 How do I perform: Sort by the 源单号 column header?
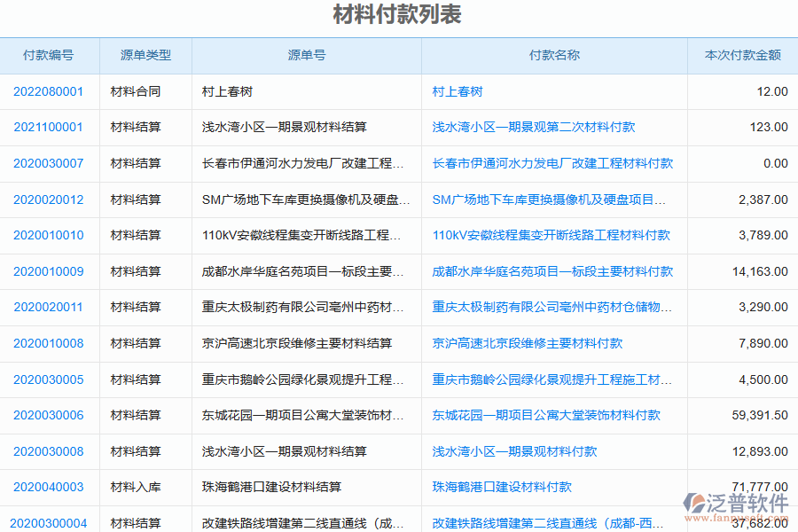click(306, 55)
